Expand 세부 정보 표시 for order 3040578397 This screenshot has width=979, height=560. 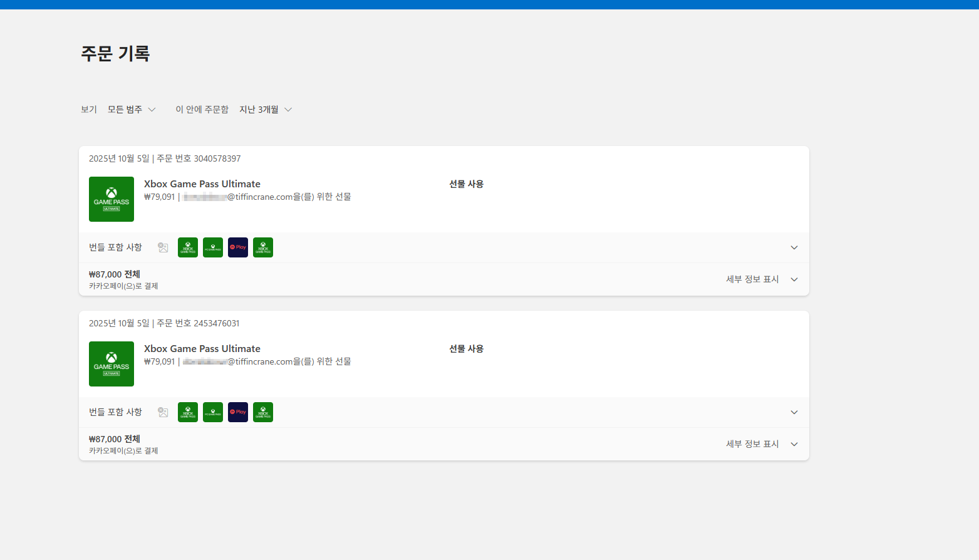[762, 279]
